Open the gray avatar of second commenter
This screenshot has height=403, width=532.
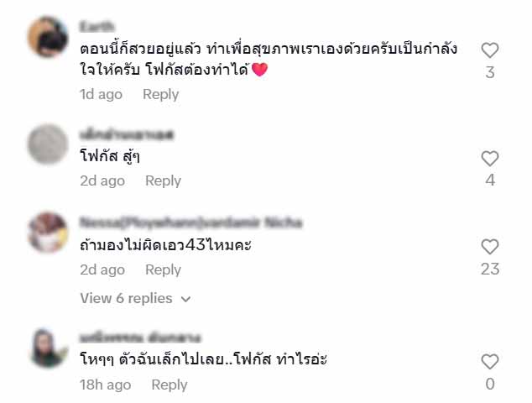click(x=48, y=144)
